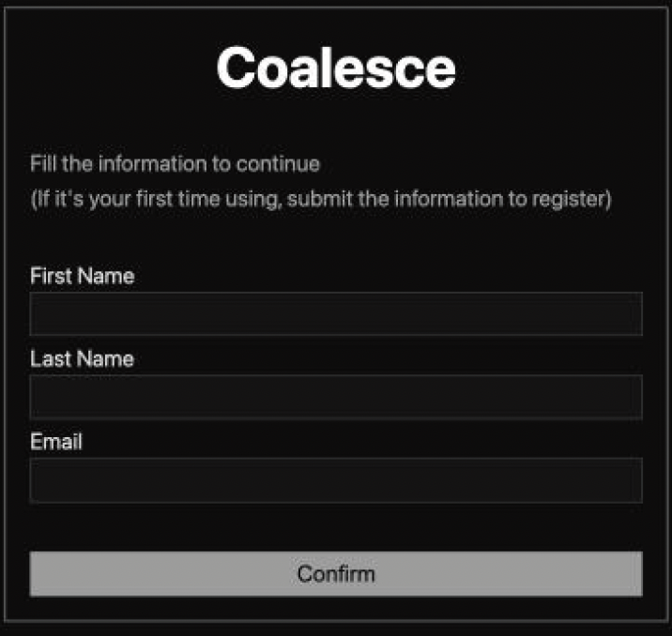Image resolution: width=672 pixels, height=636 pixels.
Task: Place cursor in the box under First Name
Action: (336, 313)
